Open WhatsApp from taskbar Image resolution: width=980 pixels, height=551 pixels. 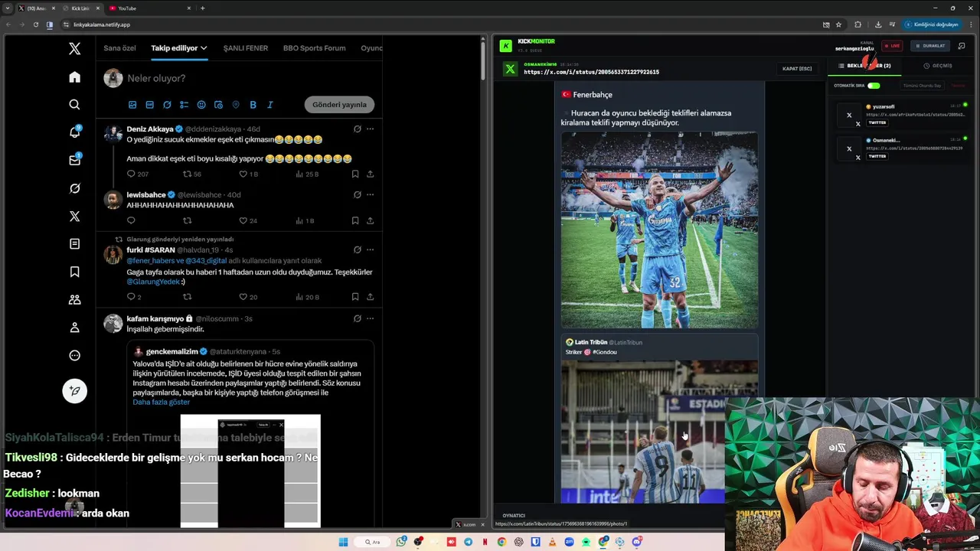[401, 542]
